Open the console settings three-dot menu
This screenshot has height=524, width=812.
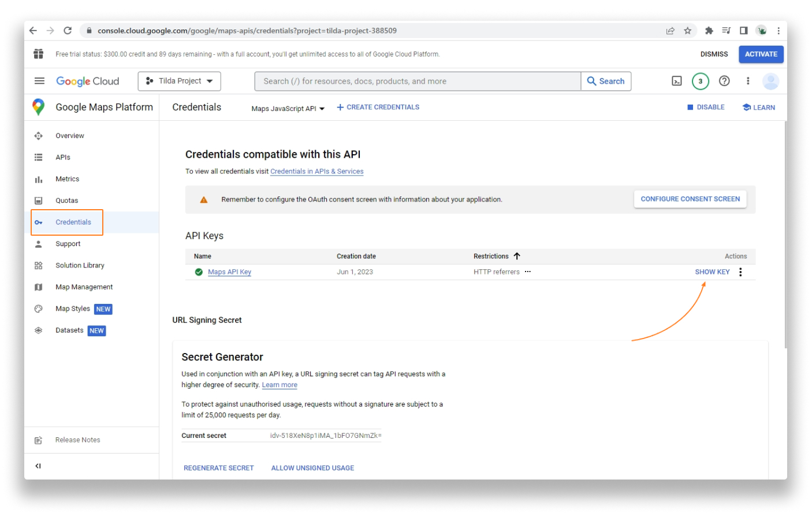[x=748, y=81]
